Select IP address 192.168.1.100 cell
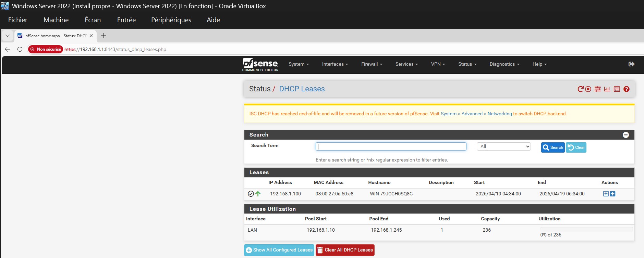Image resolution: width=644 pixels, height=258 pixels. (x=285, y=194)
